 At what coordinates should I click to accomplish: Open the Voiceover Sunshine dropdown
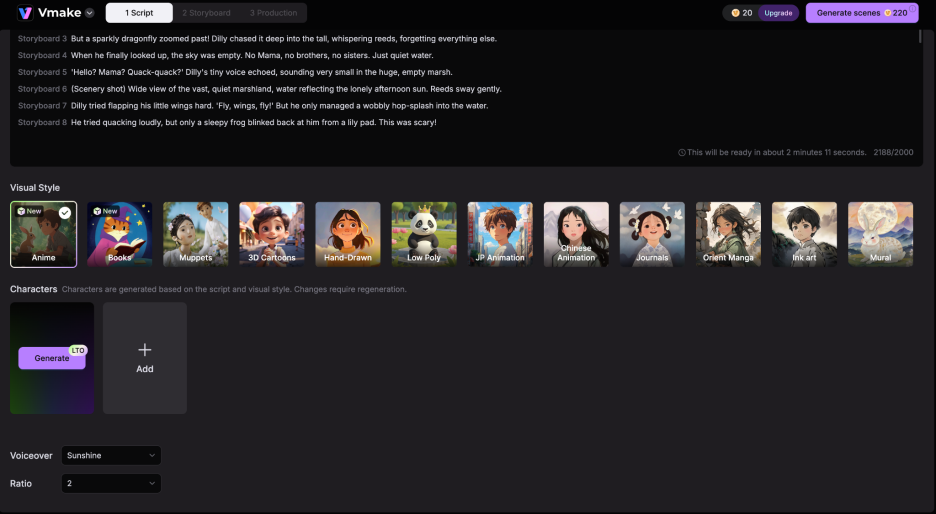click(x=110, y=456)
